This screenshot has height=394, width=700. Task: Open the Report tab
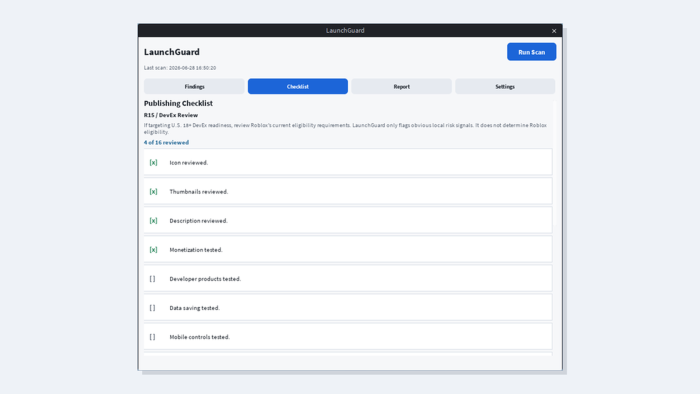401,87
